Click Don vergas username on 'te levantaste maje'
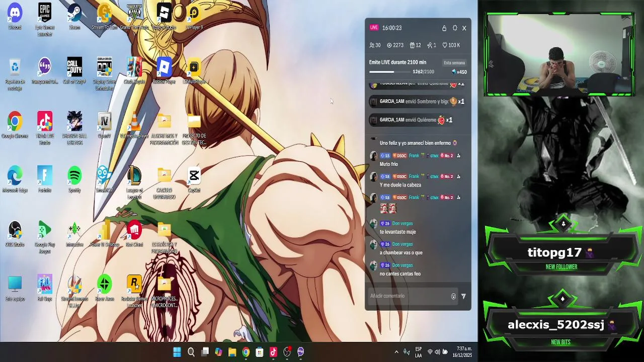 tap(403, 223)
